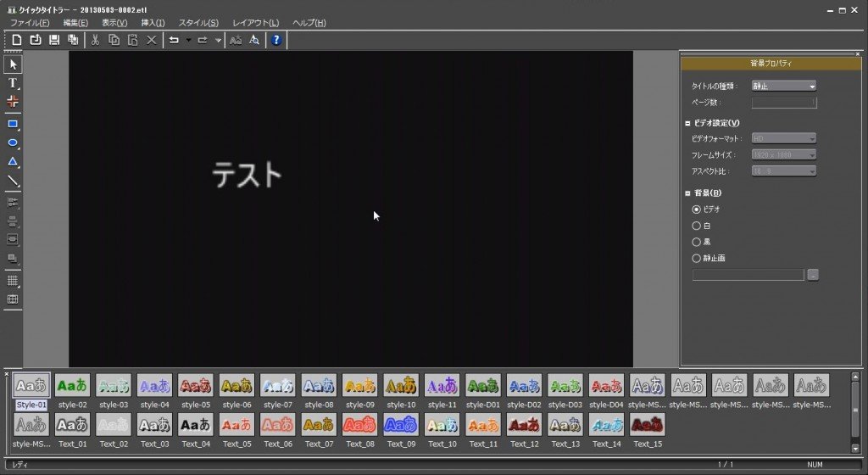This screenshot has width=868, height=475.
Task: Click the style list scroll-down arrow
Action: pyautogui.click(x=855, y=449)
